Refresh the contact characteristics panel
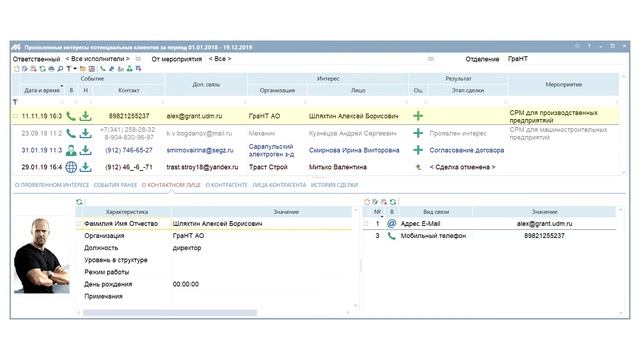The width and height of the screenshot is (640, 360). click(79, 202)
